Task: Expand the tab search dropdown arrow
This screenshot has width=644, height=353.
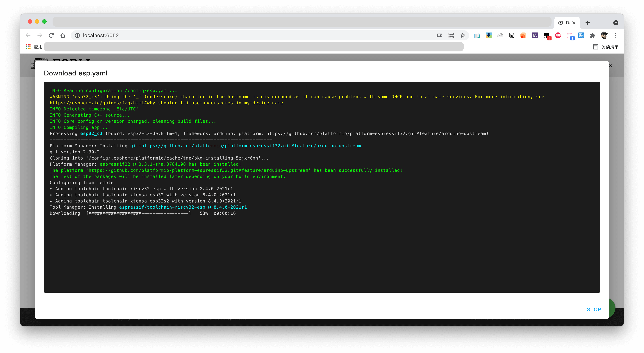Action: coord(616,23)
